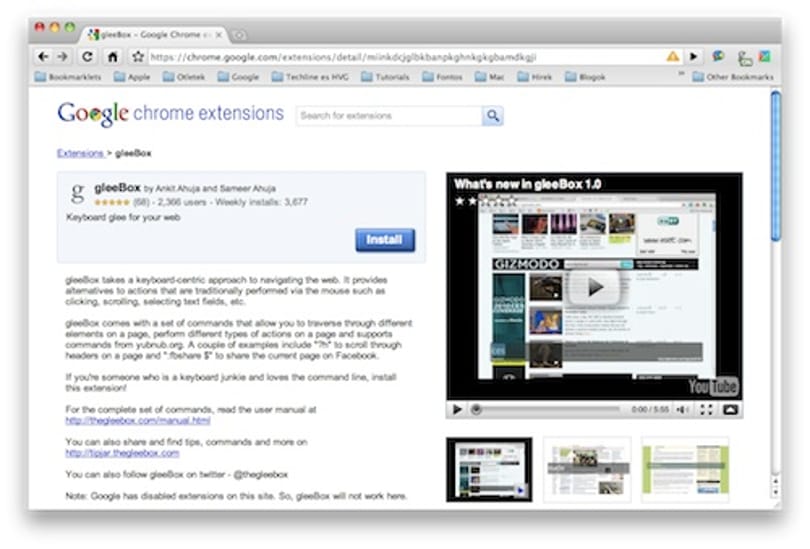Click inside the Search for extensions field

[389, 116]
